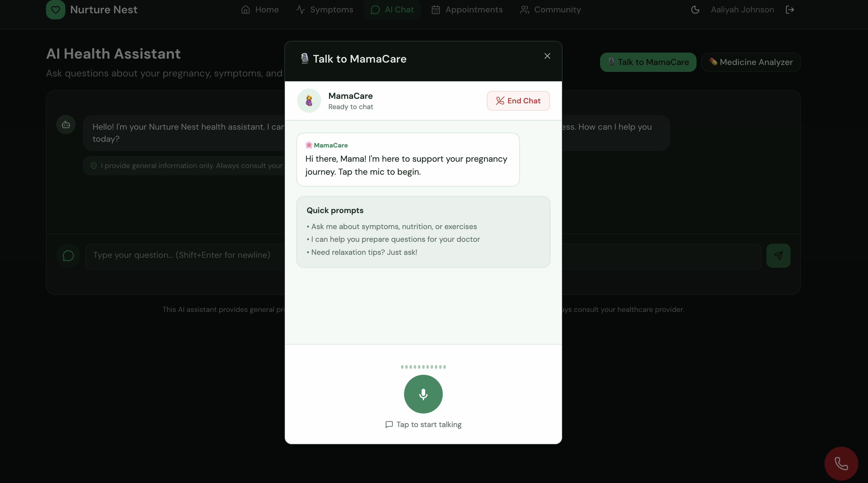
Task: Click the Talk to MamaCare header button
Action: tap(648, 62)
